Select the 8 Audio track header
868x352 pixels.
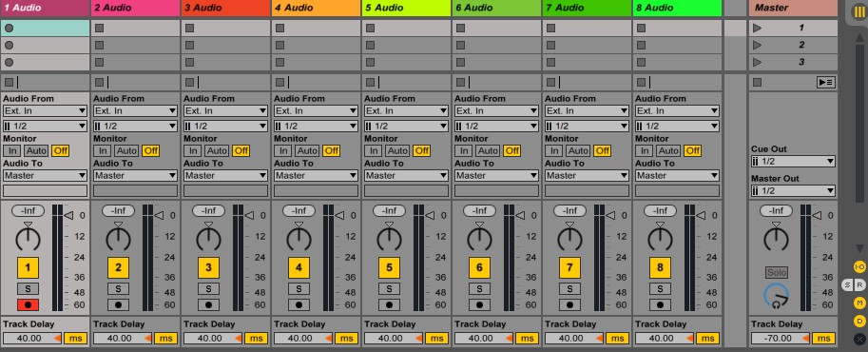(678, 8)
